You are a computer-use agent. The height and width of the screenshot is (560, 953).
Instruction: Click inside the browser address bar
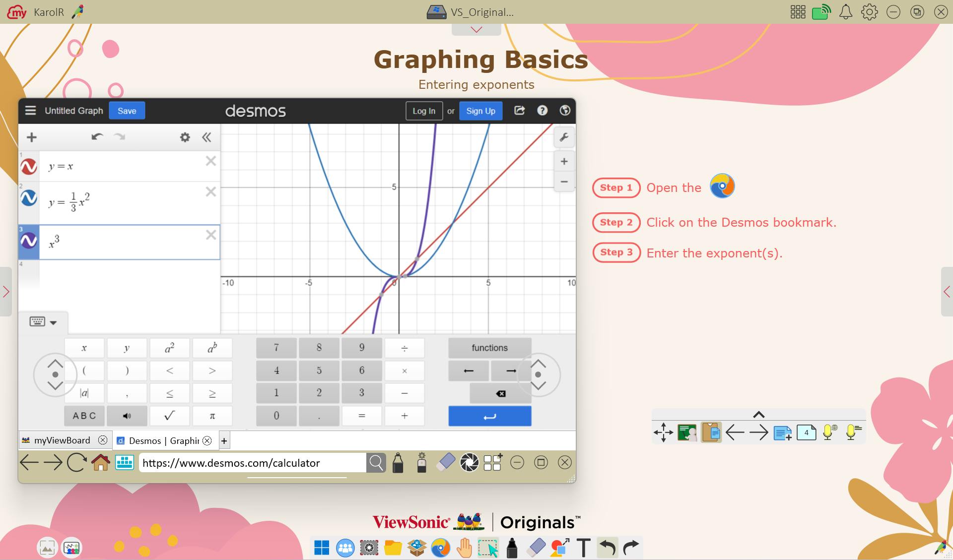(x=248, y=462)
